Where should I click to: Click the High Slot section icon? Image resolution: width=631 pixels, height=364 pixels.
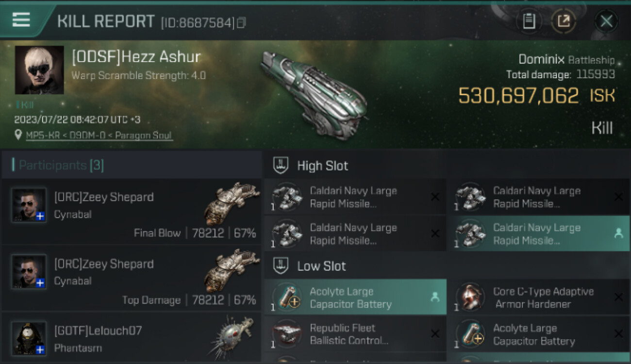tap(282, 165)
